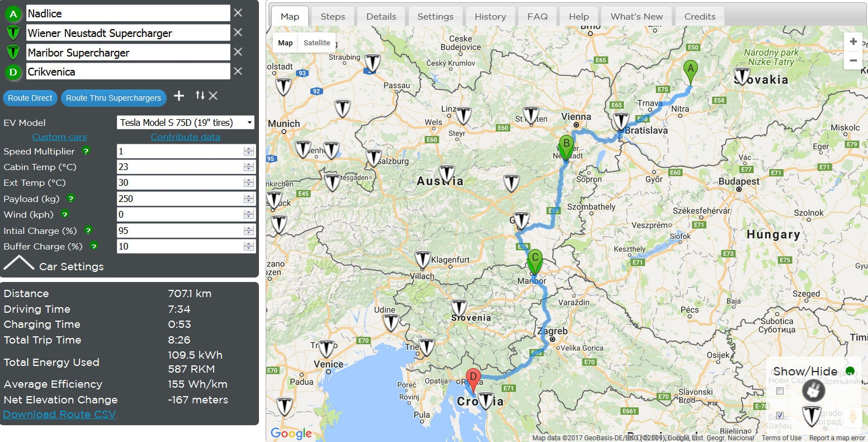
Task: Enable the charging plug stations checkbox
Action: [x=780, y=391]
